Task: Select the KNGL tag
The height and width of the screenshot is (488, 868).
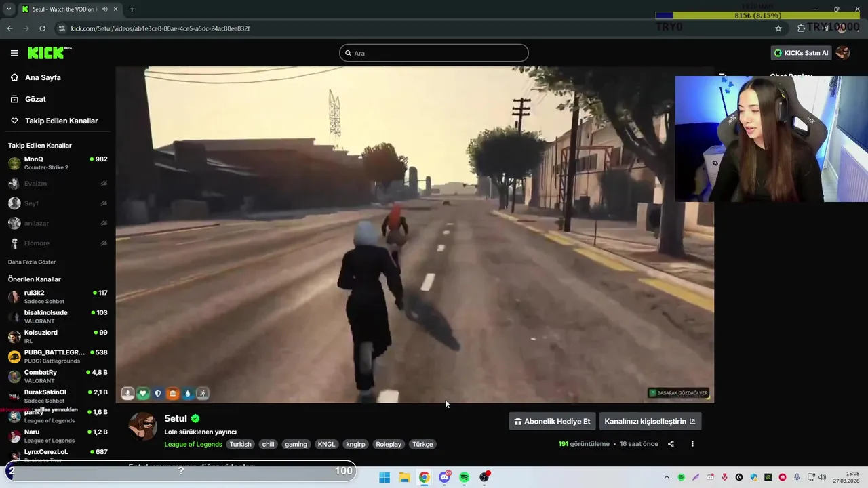Action: [327, 444]
